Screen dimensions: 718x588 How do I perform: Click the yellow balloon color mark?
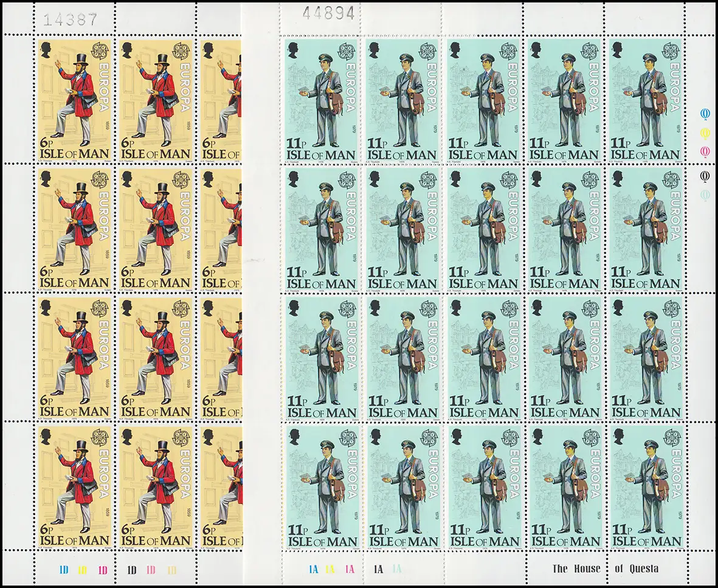click(705, 133)
